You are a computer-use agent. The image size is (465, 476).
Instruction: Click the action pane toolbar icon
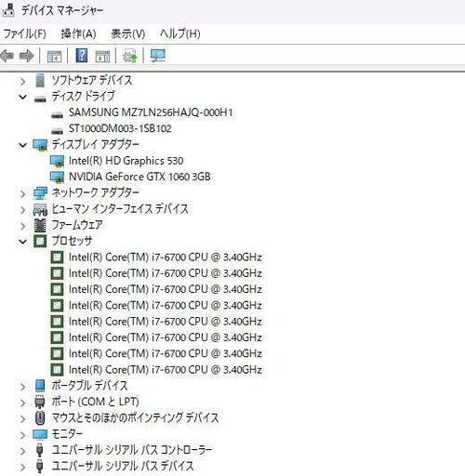pos(102,56)
